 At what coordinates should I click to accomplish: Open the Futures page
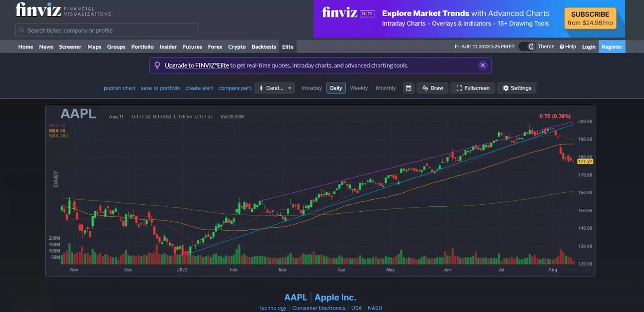coord(192,47)
